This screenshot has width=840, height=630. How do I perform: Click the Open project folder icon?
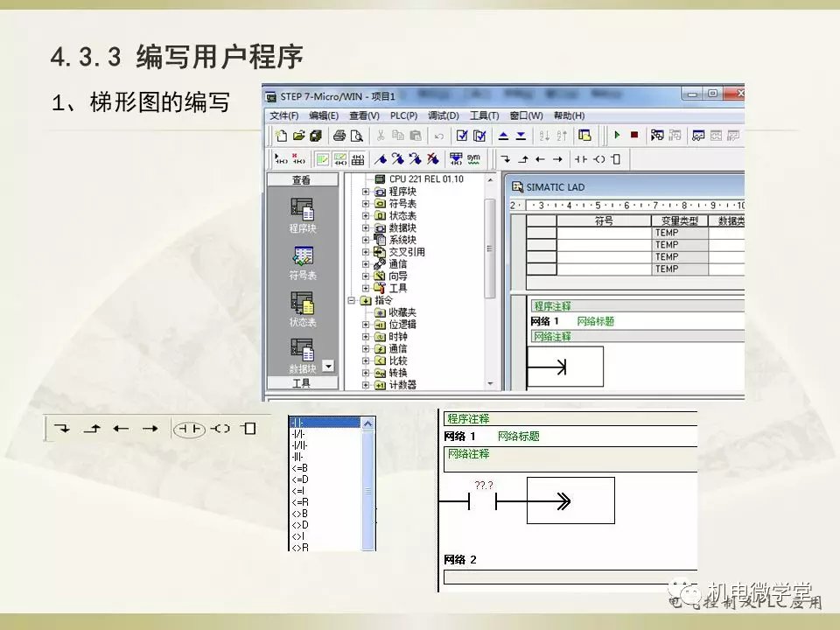point(298,136)
